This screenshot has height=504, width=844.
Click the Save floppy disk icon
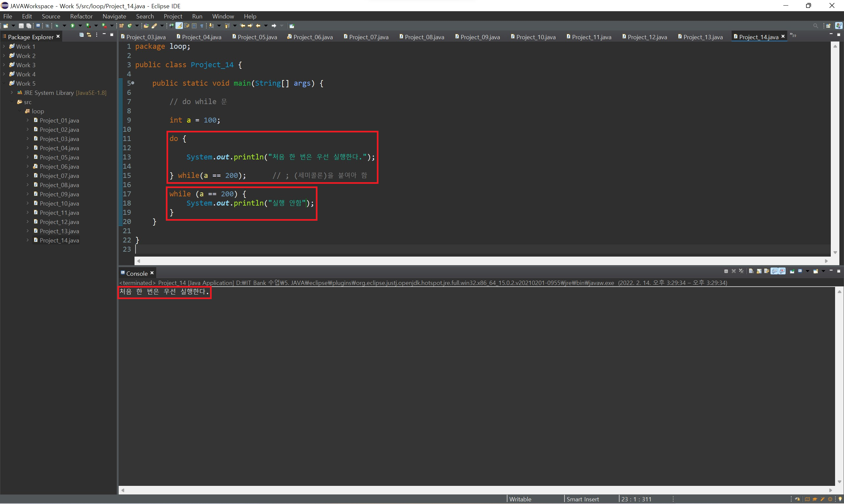coord(21,26)
